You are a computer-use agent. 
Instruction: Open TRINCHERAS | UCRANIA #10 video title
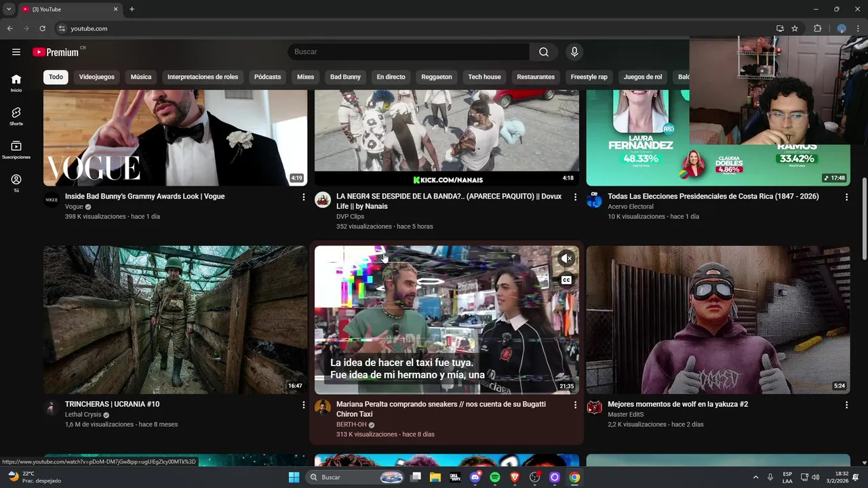[x=112, y=405]
